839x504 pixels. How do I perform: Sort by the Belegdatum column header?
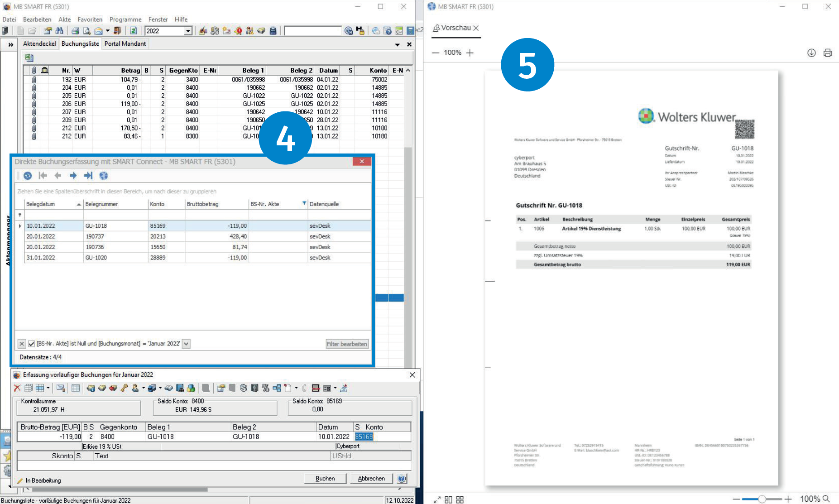pos(53,204)
